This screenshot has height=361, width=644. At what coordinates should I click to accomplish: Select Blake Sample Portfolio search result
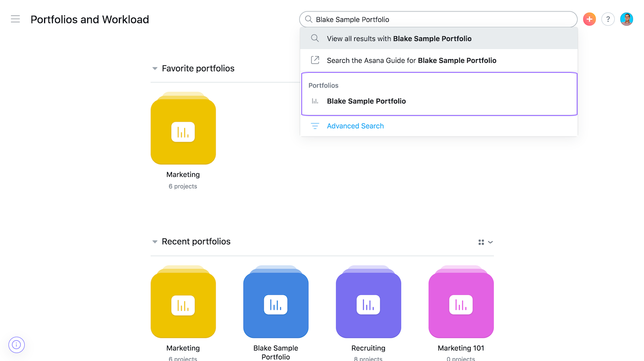[x=439, y=101]
